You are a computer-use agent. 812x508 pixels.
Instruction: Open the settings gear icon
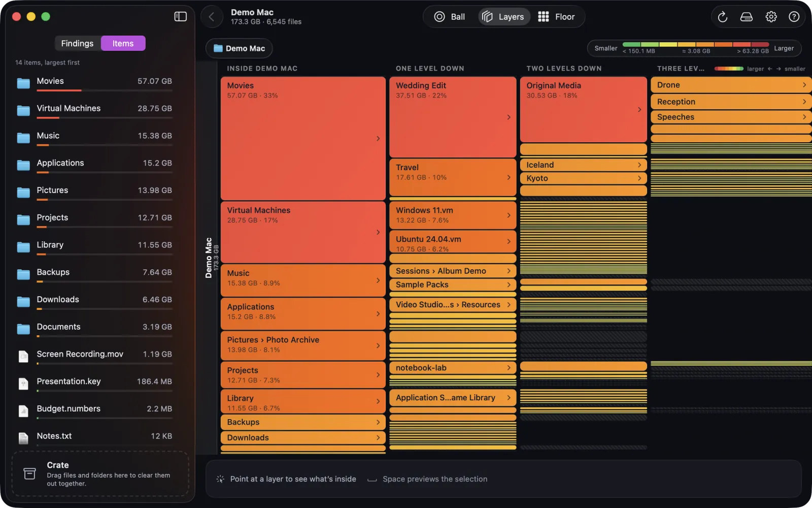pyautogui.click(x=771, y=17)
